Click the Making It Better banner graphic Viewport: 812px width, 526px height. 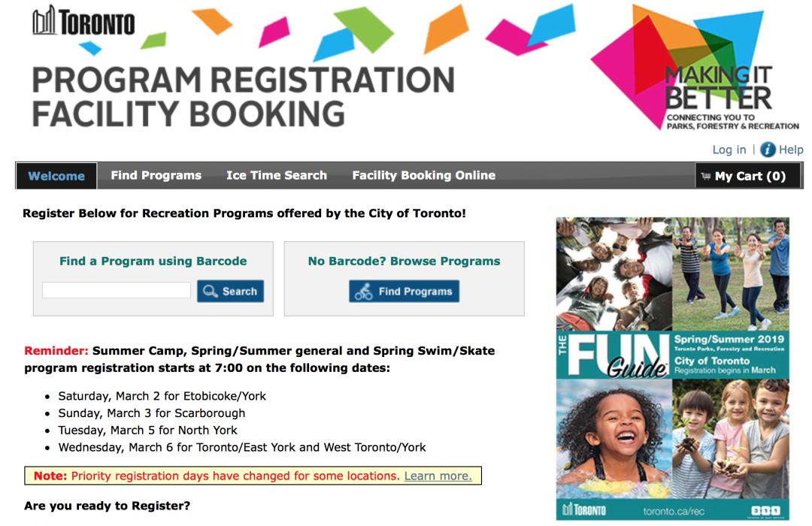click(695, 68)
